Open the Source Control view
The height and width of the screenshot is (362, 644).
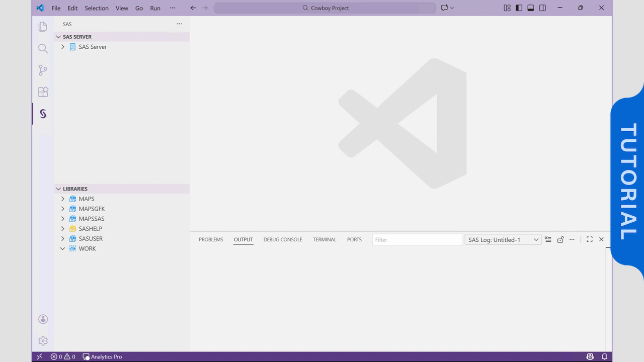[43, 70]
